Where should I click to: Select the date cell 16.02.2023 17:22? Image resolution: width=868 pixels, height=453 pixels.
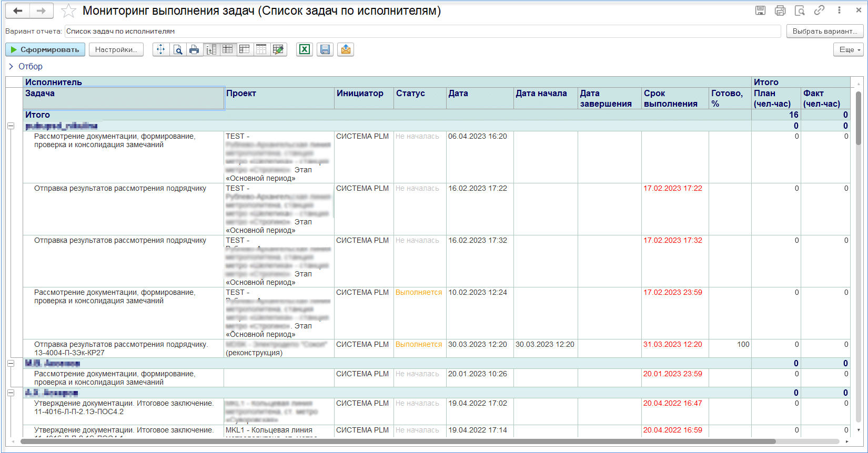[x=480, y=209]
